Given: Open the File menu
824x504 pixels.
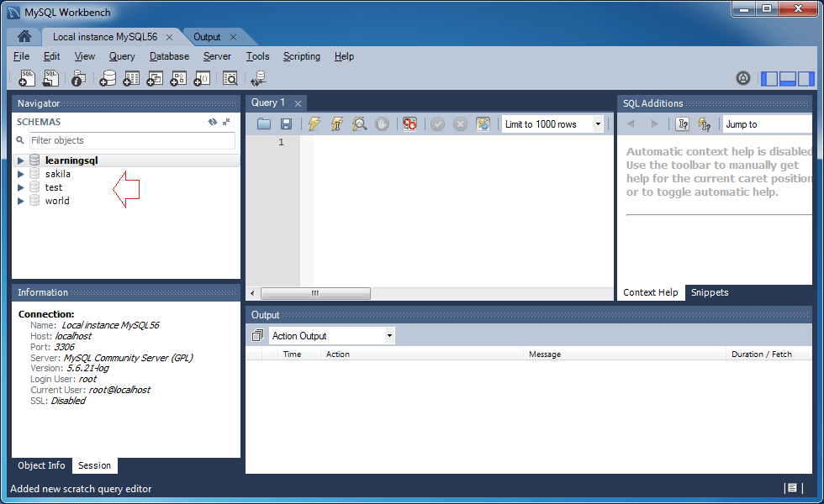Looking at the screenshot, I should click(x=22, y=56).
